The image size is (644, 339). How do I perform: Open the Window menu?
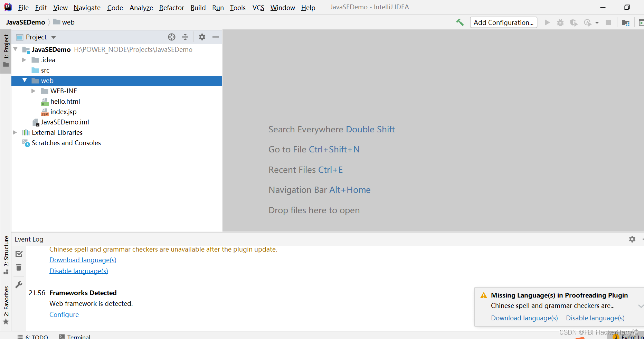(x=283, y=7)
